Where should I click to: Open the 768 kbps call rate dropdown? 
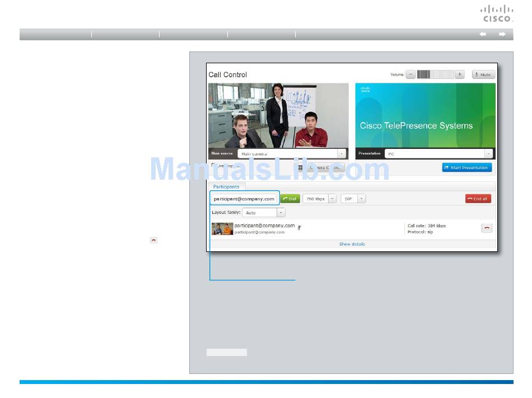click(x=319, y=199)
